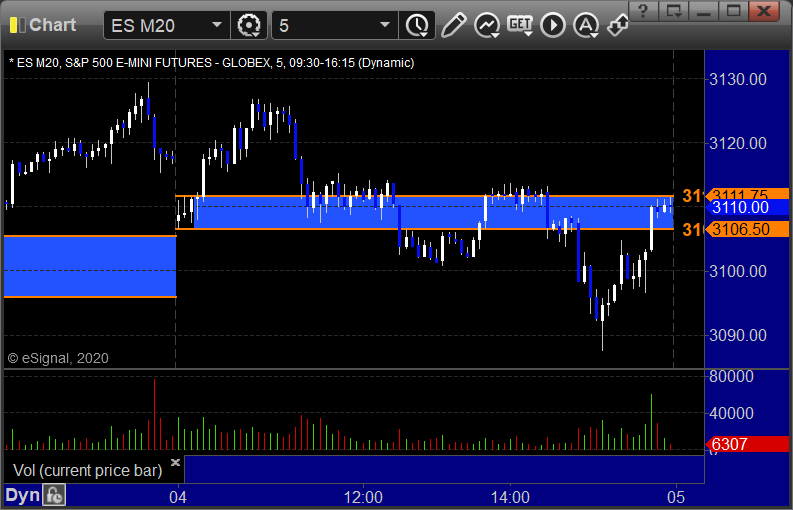The height and width of the screenshot is (510, 793).
Task: Minimize the Chart window
Action: click(x=703, y=11)
